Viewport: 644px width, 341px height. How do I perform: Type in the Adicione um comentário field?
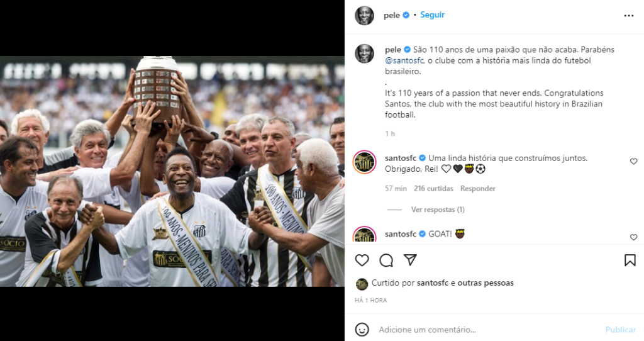(x=484, y=330)
